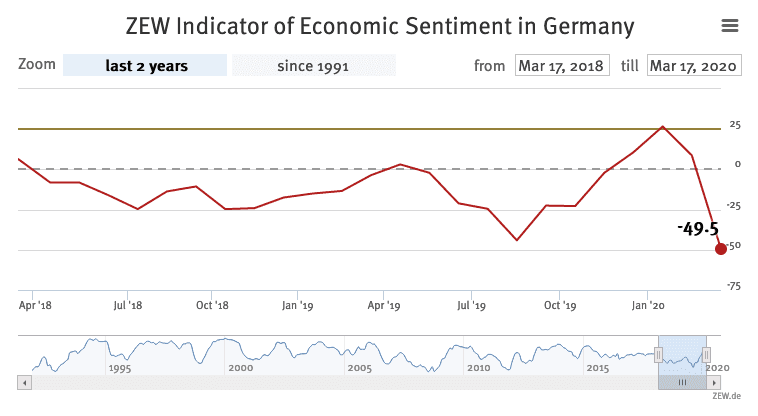Click the left navigator range handle
Screen dimensions: 758x416
click(x=658, y=354)
